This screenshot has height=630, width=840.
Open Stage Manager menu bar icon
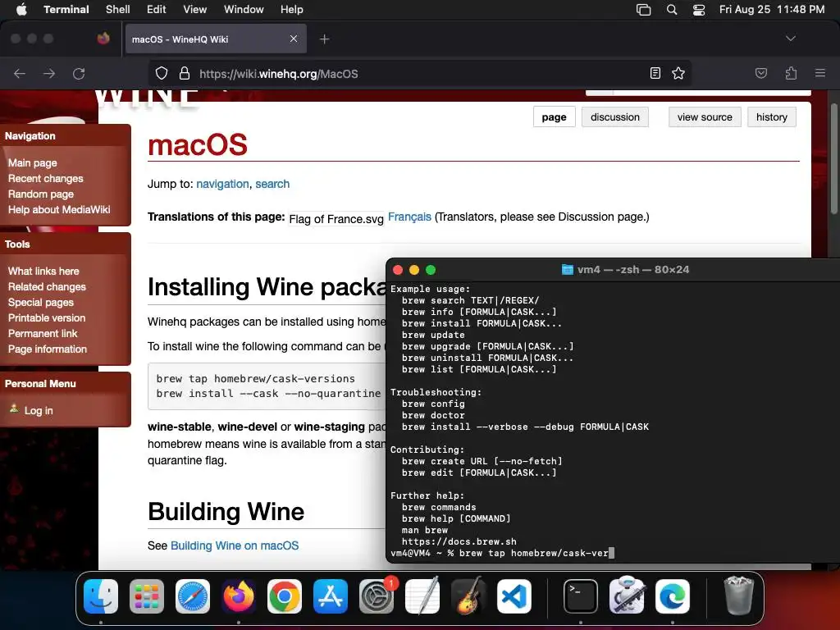tap(643, 10)
